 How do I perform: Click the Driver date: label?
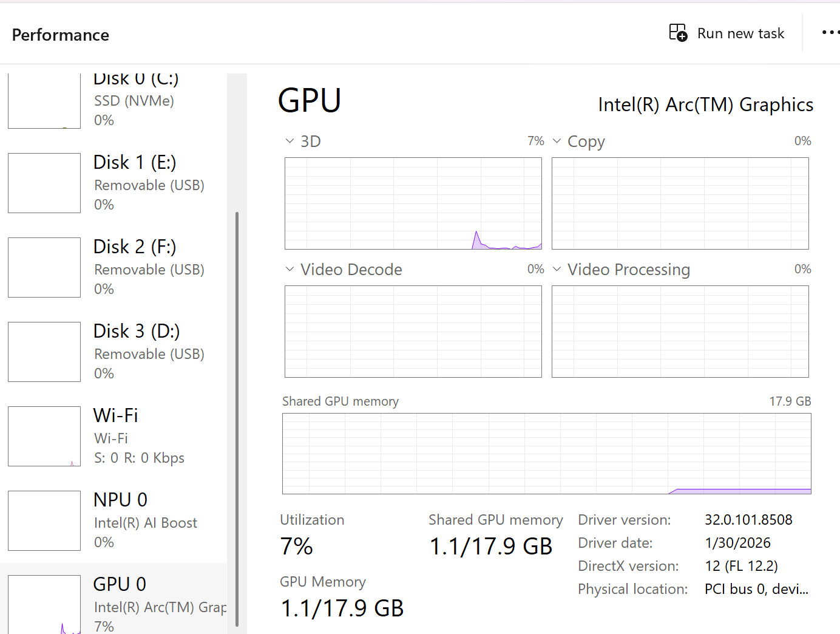(x=615, y=543)
